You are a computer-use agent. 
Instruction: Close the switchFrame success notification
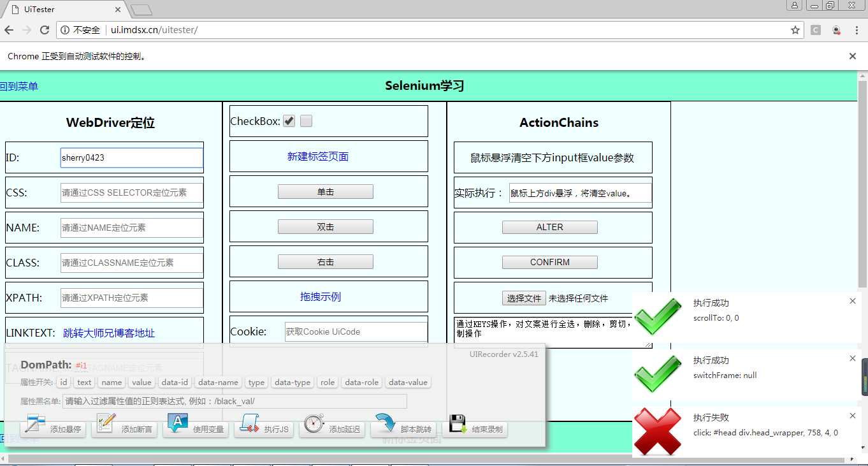(x=853, y=358)
